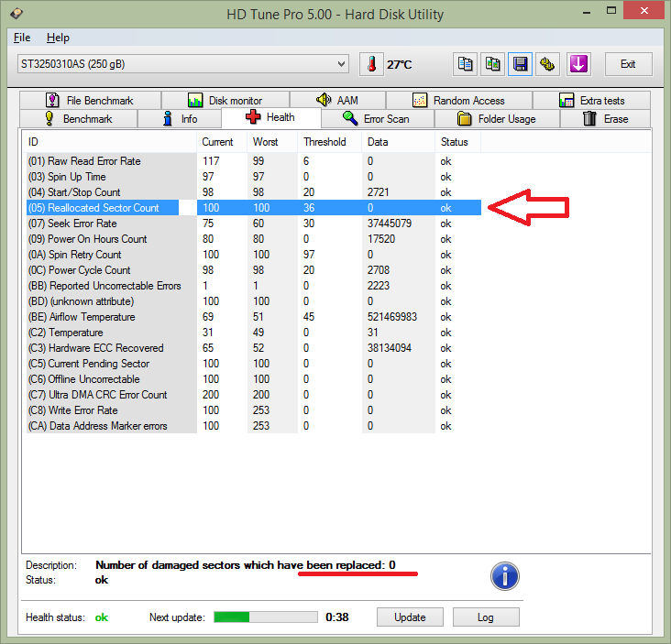Screen dimensions: 671x644
Task: Select the (BD) unknown attribute row
Action: tap(253, 301)
